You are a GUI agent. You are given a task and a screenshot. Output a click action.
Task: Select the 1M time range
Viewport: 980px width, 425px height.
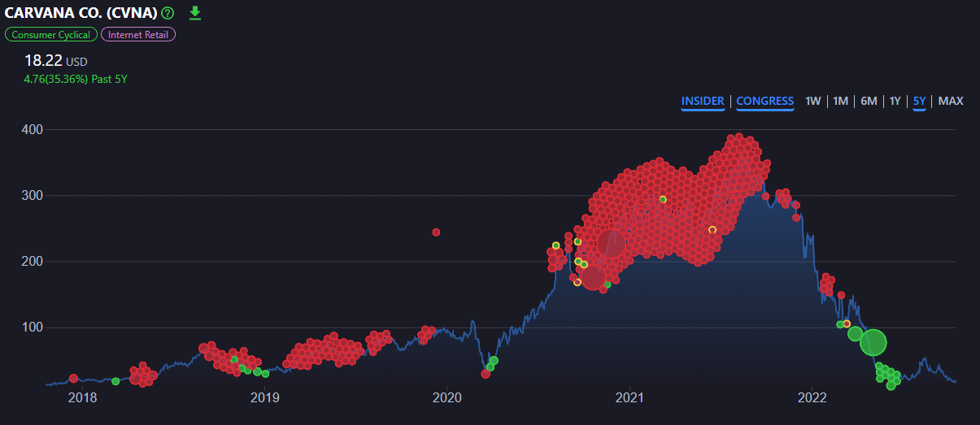pyautogui.click(x=841, y=102)
